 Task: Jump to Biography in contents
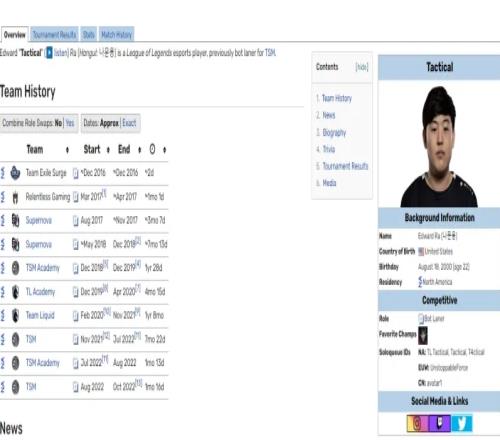(334, 133)
